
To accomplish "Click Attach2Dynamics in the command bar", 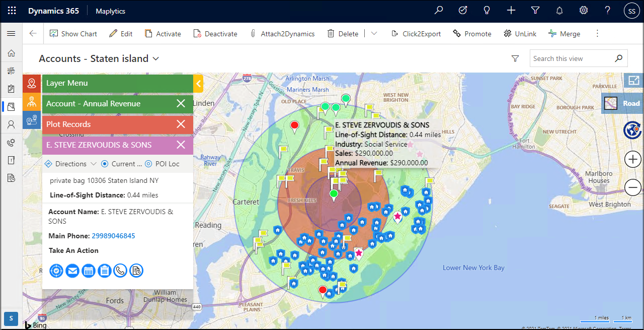I will tap(282, 34).
